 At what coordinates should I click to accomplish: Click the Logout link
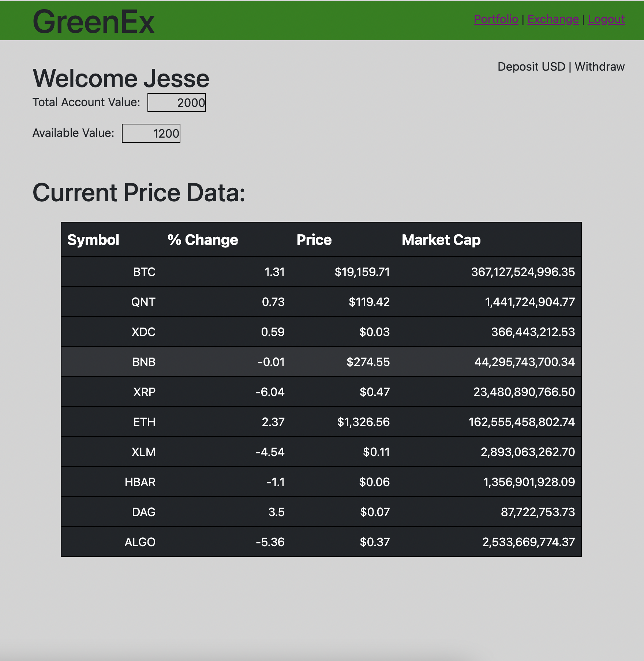click(607, 19)
